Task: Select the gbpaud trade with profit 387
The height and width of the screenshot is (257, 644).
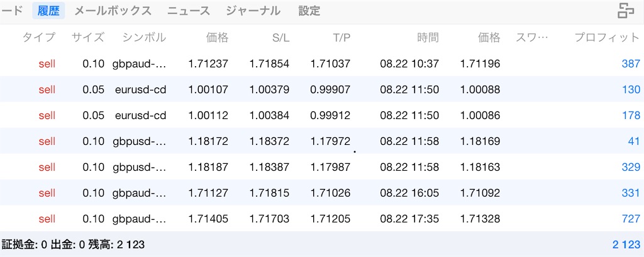Action: [x=322, y=64]
